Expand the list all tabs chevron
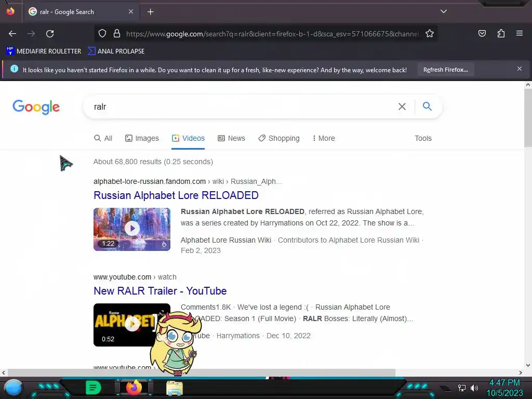The width and height of the screenshot is (532, 399). [444, 11]
